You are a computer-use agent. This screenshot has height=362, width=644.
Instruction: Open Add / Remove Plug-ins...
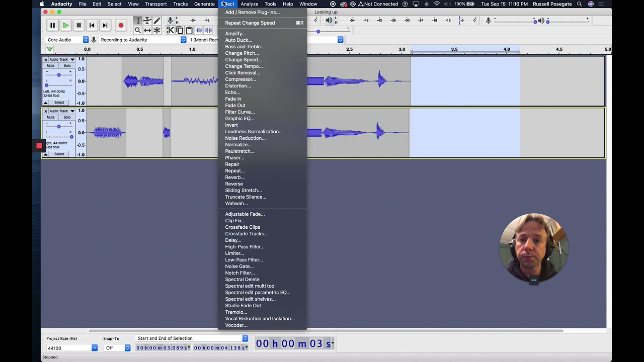pos(252,12)
